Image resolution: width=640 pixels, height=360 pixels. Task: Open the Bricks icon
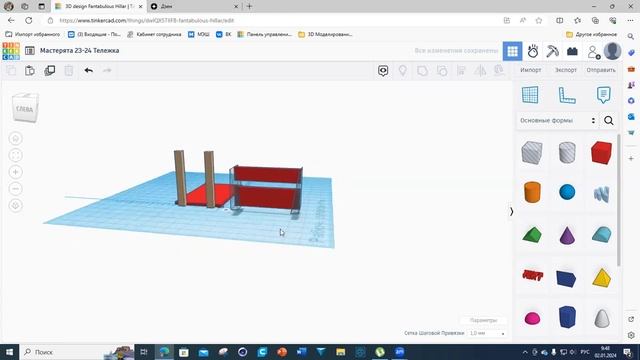tap(572, 51)
